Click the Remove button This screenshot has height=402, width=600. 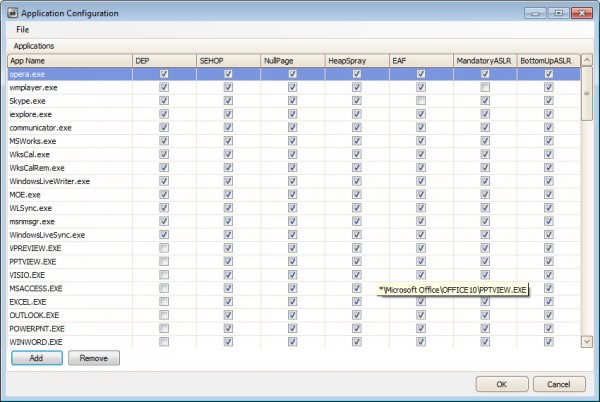(x=94, y=358)
